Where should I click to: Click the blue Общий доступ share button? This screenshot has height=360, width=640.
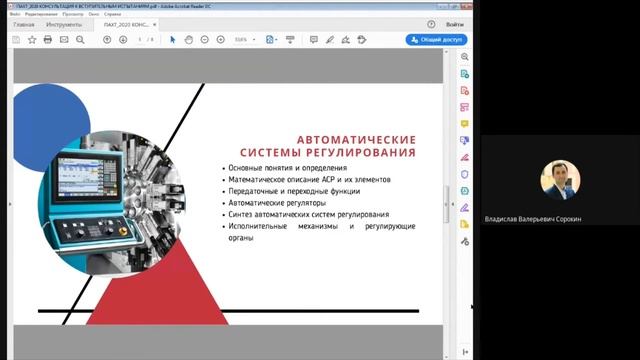click(x=436, y=40)
